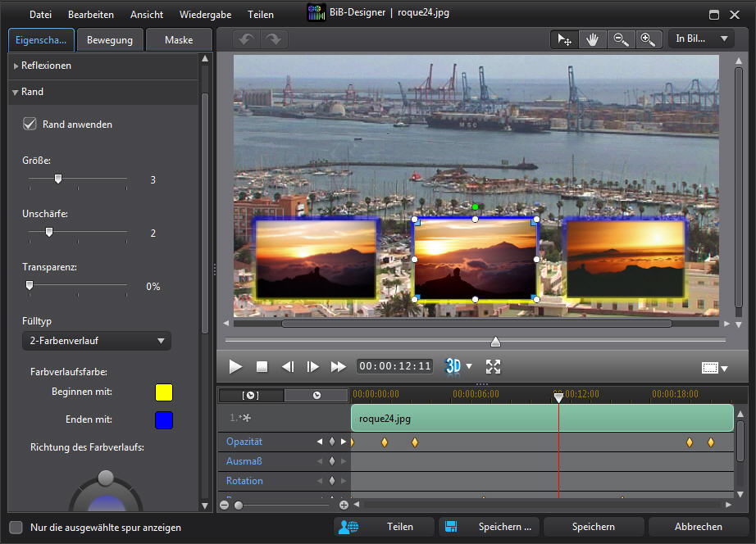Screen dimensions: 756x544
Task: Click the undo arrow icon
Action: (x=247, y=39)
